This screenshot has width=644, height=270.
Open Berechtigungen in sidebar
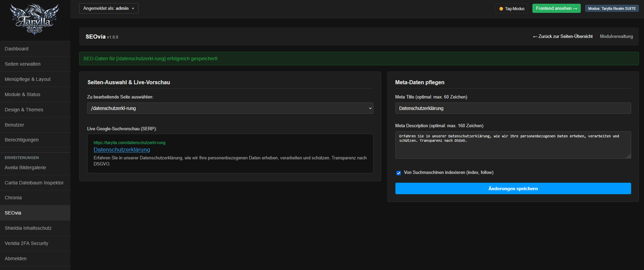tap(35, 140)
